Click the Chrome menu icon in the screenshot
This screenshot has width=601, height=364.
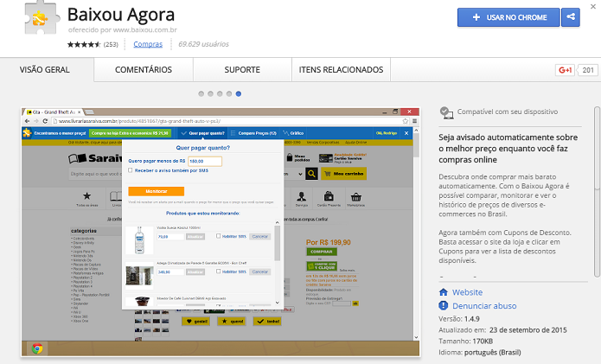pos(414,121)
